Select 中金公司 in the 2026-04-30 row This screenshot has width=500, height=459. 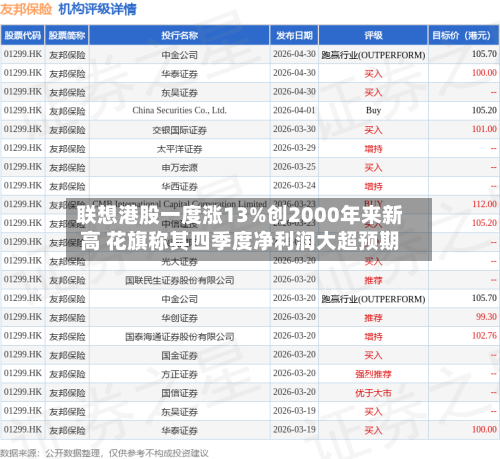coord(179,54)
